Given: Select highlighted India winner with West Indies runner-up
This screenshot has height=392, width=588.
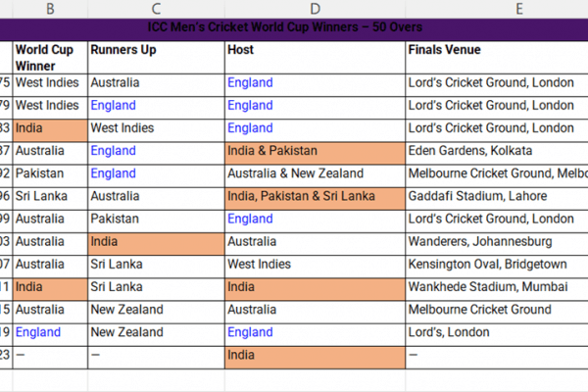Looking at the screenshot, I should pos(50,130).
